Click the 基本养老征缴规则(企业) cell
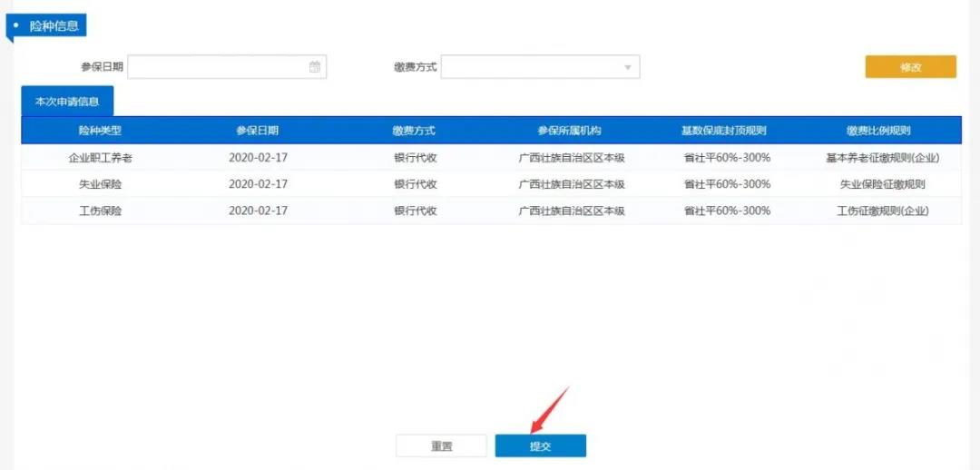This screenshot has width=980, height=470. pyautogui.click(x=881, y=158)
